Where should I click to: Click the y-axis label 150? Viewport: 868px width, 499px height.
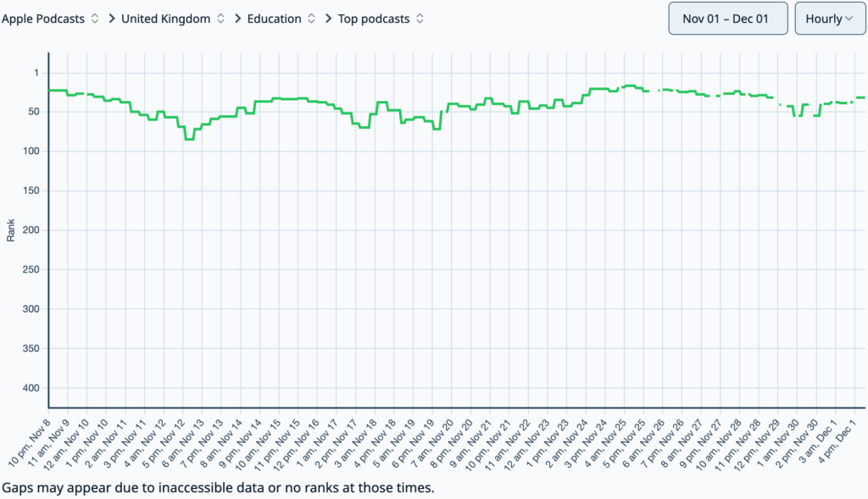pyautogui.click(x=31, y=191)
